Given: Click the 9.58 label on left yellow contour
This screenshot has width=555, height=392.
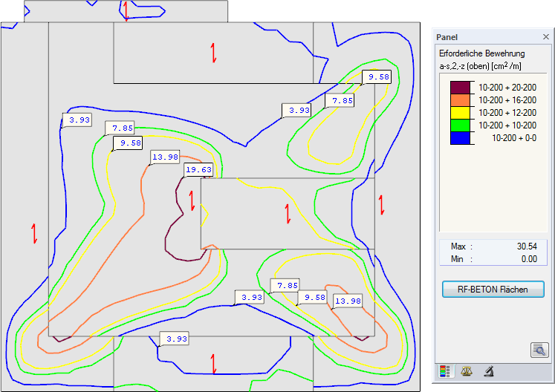Looking at the screenshot, I should pyautogui.click(x=128, y=143).
